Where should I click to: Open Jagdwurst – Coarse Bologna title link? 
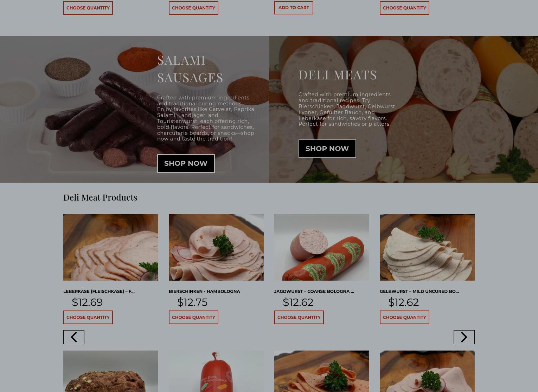tap(314, 291)
